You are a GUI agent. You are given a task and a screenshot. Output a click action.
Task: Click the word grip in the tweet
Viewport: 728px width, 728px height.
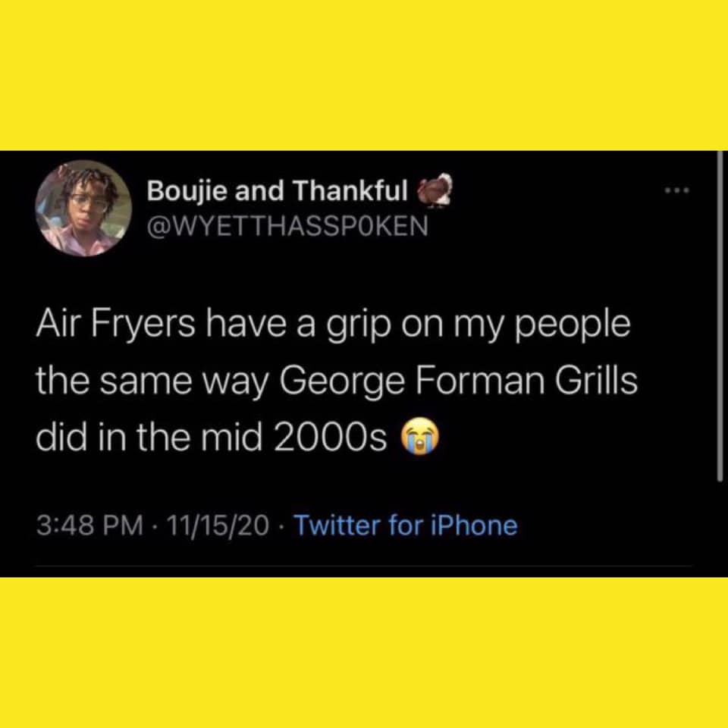[357, 325]
